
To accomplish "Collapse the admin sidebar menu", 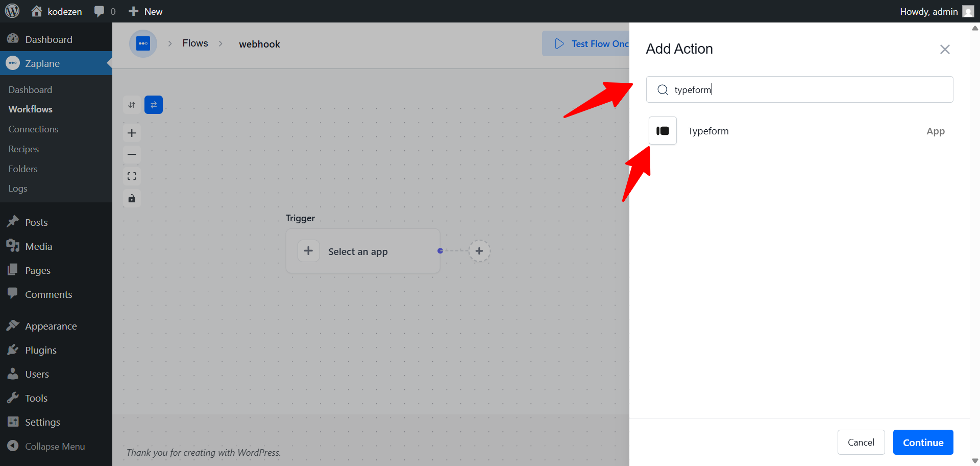I will point(55,446).
